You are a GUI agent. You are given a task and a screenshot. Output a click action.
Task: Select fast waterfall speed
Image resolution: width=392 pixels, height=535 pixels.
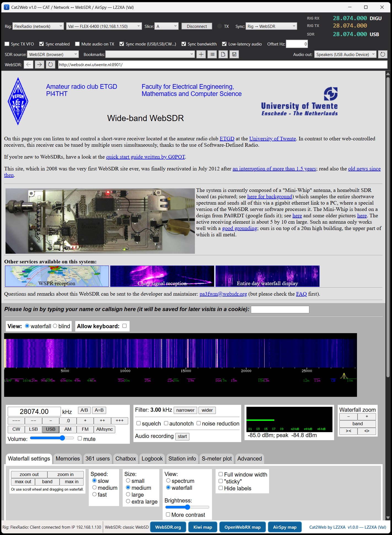[x=94, y=494]
